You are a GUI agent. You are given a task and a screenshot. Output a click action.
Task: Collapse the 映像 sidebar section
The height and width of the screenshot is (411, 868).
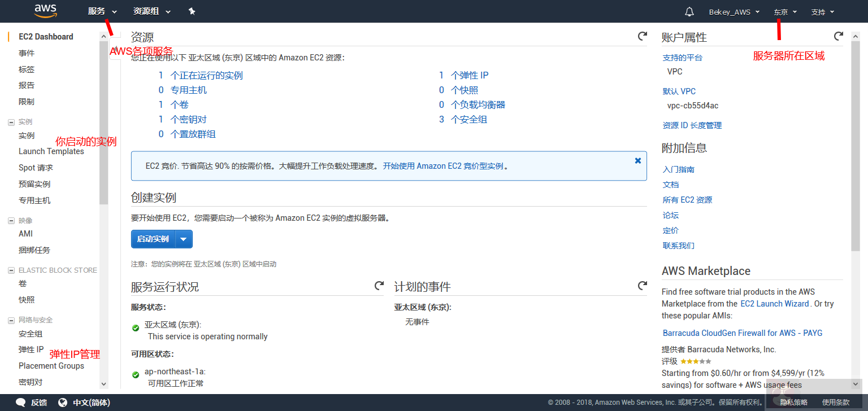[11, 220]
